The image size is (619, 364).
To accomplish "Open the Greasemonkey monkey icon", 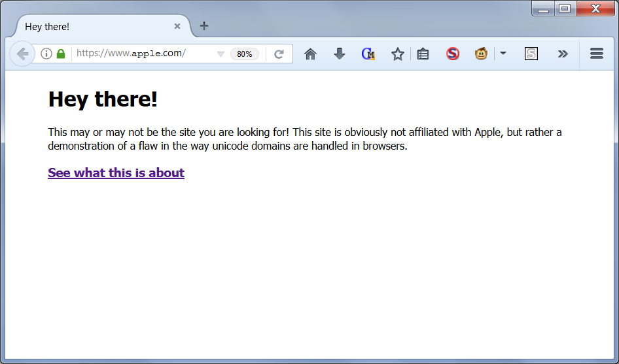I will tap(481, 53).
